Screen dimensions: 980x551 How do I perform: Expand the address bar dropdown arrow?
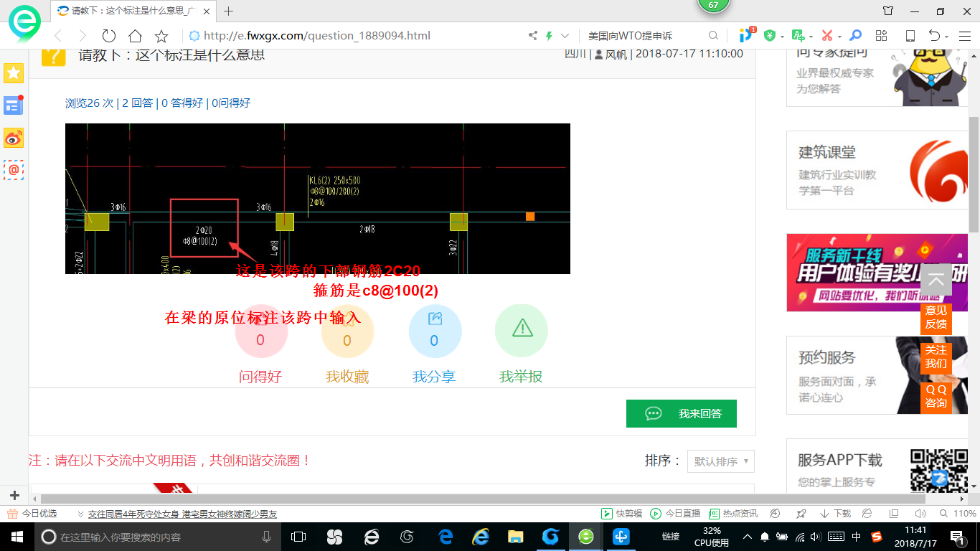[565, 36]
